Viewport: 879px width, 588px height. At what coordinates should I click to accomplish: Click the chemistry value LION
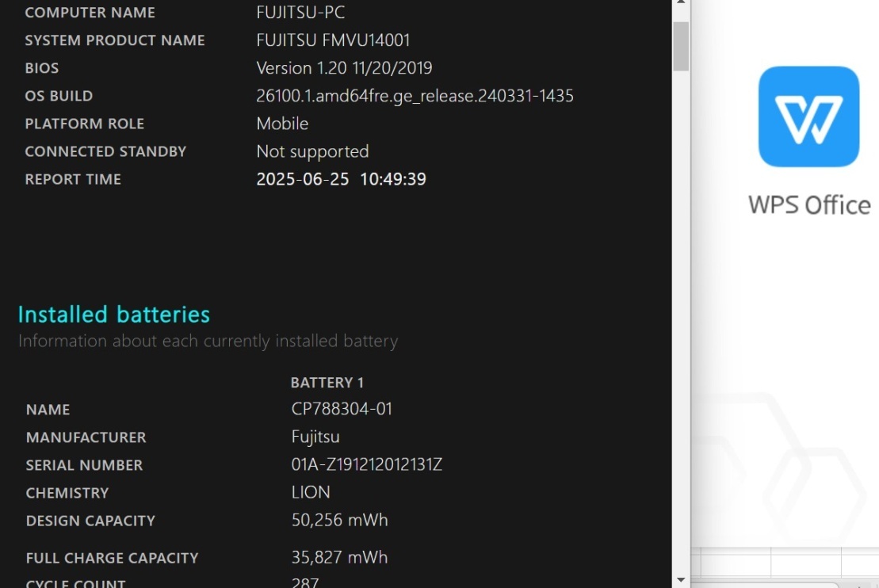pyautogui.click(x=311, y=492)
